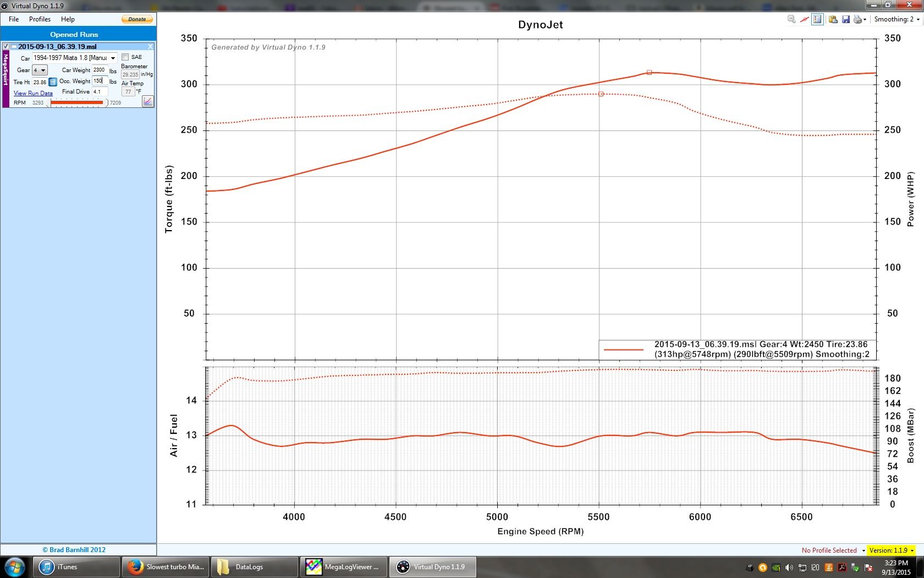This screenshot has height=578, width=924.
Task: Copy graph to clipboard icon
Action: tap(833, 19)
